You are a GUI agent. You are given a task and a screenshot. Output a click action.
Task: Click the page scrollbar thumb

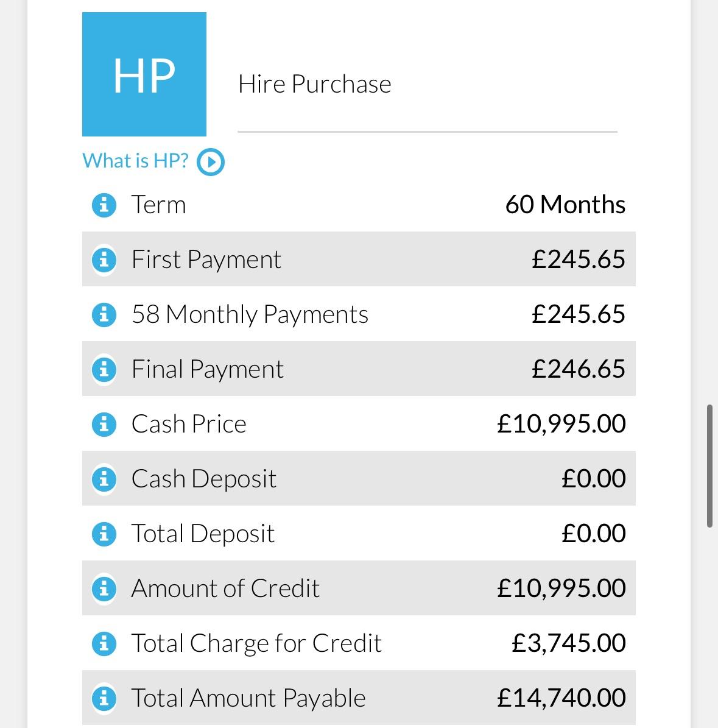pyautogui.click(x=709, y=465)
